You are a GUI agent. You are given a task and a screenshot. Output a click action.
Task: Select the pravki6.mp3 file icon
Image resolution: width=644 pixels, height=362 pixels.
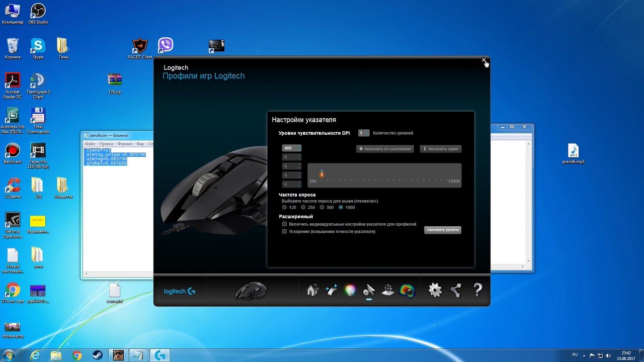click(573, 154)
